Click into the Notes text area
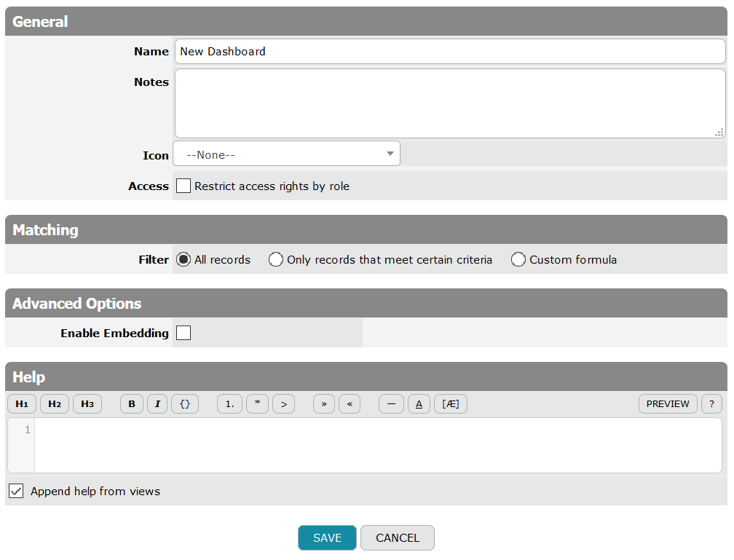The width and height of the screenshot is (734, 560). (x=450, y=103)
